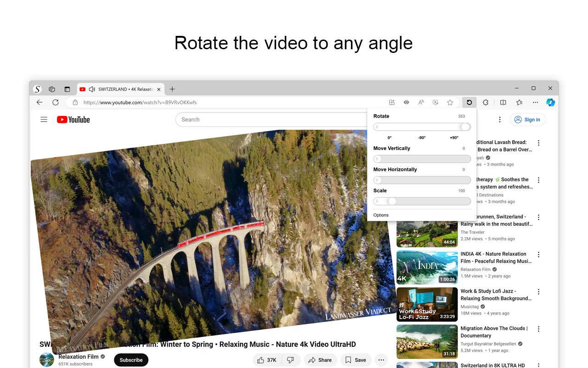Refresh the current page
The image size is (588, 368).
pos(56,103)
